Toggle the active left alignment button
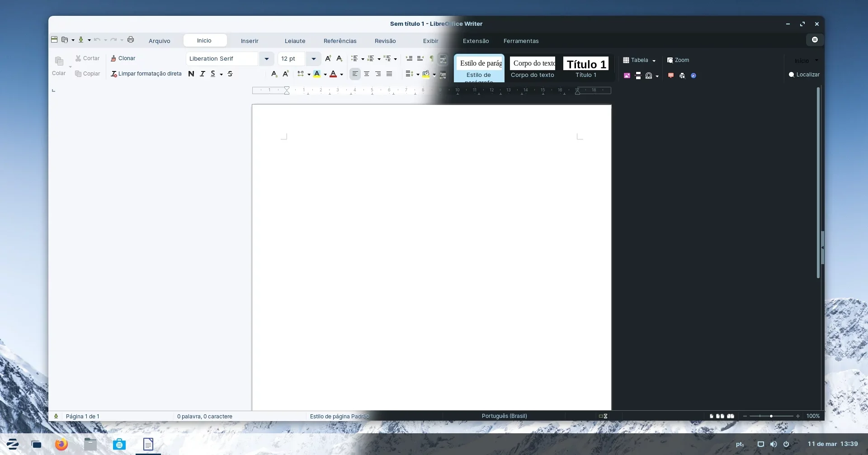Viewport: 868px width, 455px height. point(355,74)
